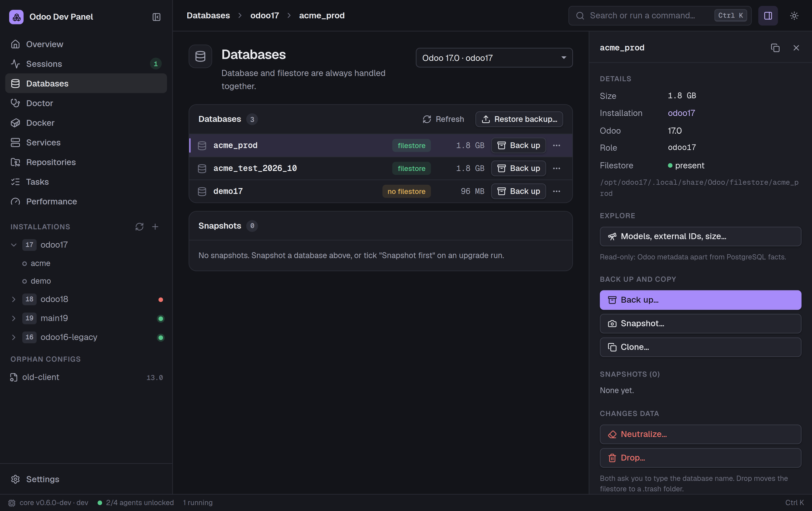Open the Odoo 17.0 · odoo17 dropdown
Screen dimensions: 812x511
click(494, 58)
